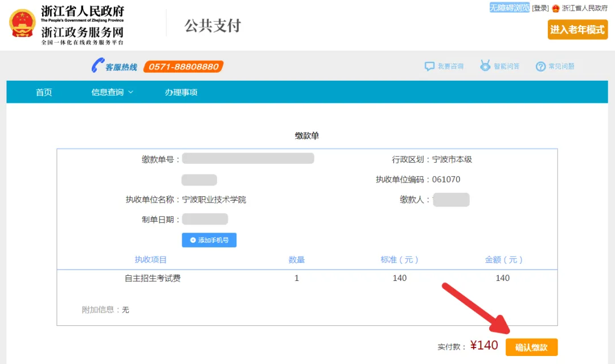Image resolution: width=615 pixels, height=364 pixels.
Task: Select the 自主招生考试费 row item
Action: tap(153, 278)
